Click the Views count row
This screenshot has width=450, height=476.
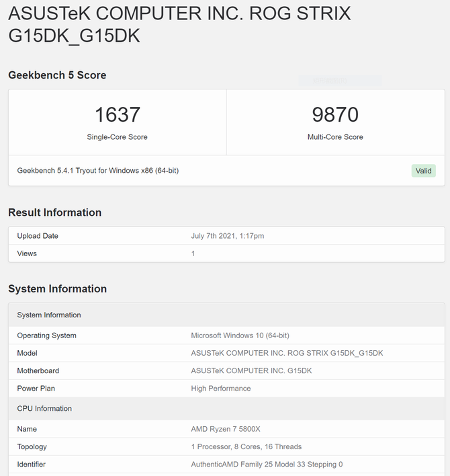pyautogui.click(x=226, y=253)
